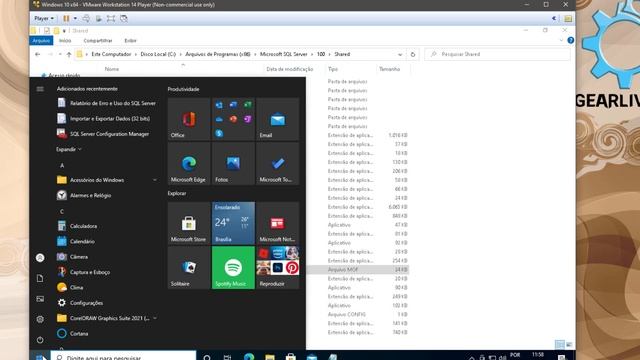
Task: Select the Arquivo MOF row
Action: pos(357,270)
